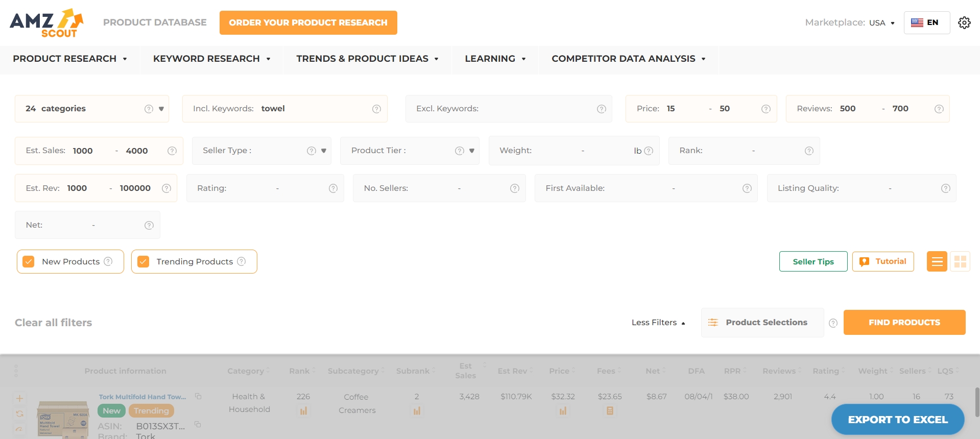This screenshot has width=980, height=439.
Task: Sort table by Est Rev column
Action: [x=516, y=371]
